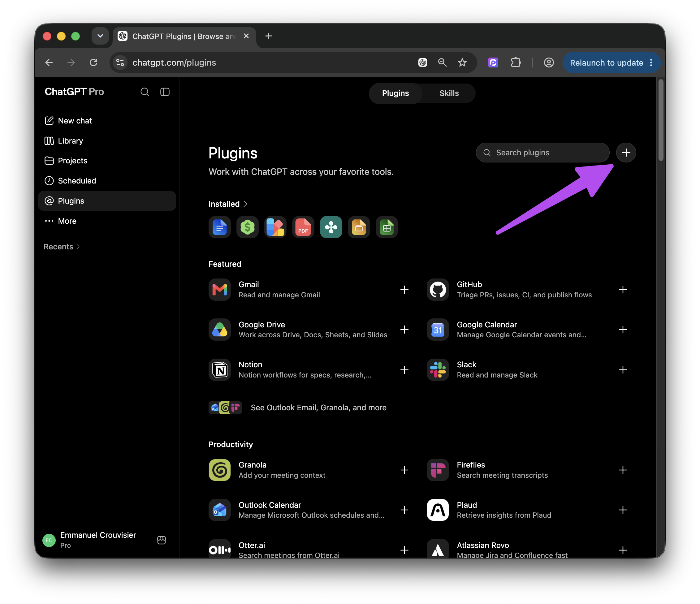700x604 pixels.
Task: Add the Google Calendar plugin
Action: tap(623, 329)
